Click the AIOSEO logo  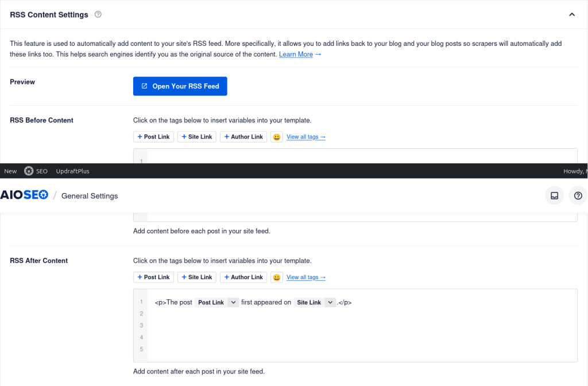(24, 195)
